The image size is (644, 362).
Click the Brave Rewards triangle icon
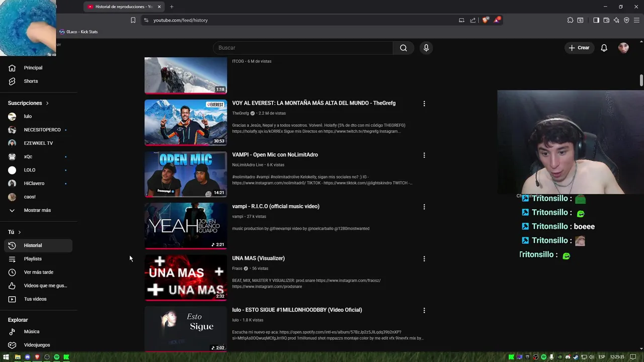pos(497,20)
